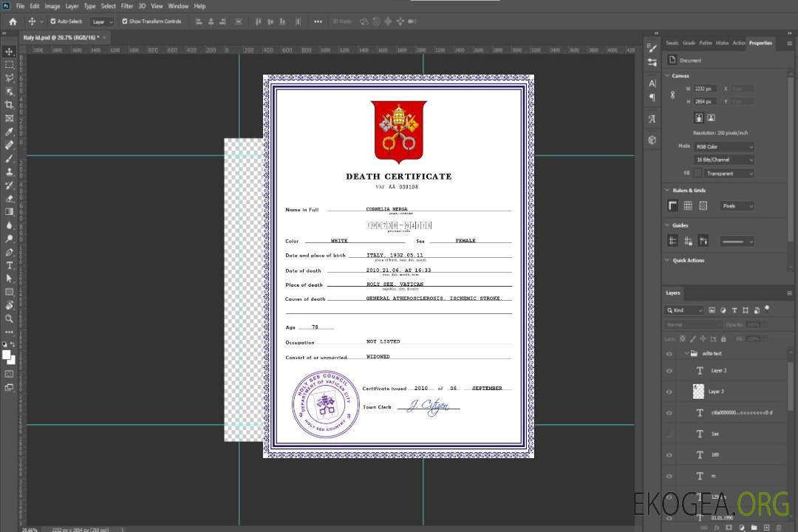Click the Home icon in options bar
Viewport: 798px width, 532px height.
13,21
